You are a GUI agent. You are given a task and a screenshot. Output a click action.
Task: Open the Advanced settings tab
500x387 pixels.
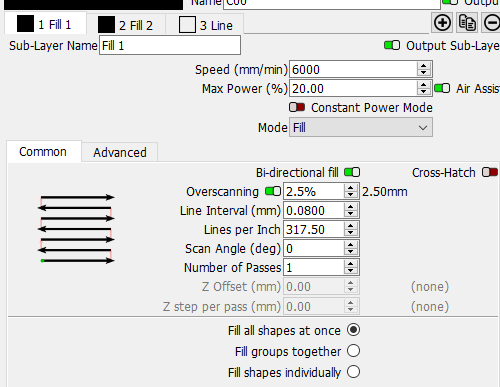120,152
